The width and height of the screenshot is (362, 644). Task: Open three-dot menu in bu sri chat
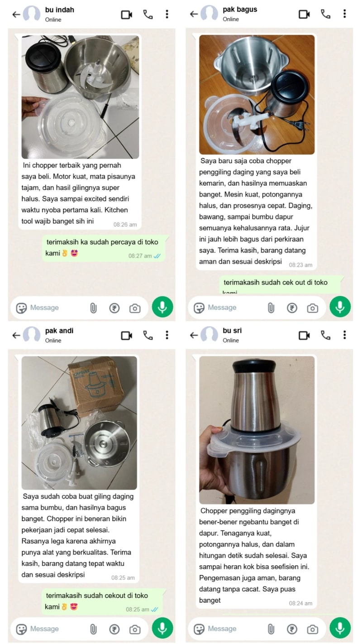[x=344, y=335]
